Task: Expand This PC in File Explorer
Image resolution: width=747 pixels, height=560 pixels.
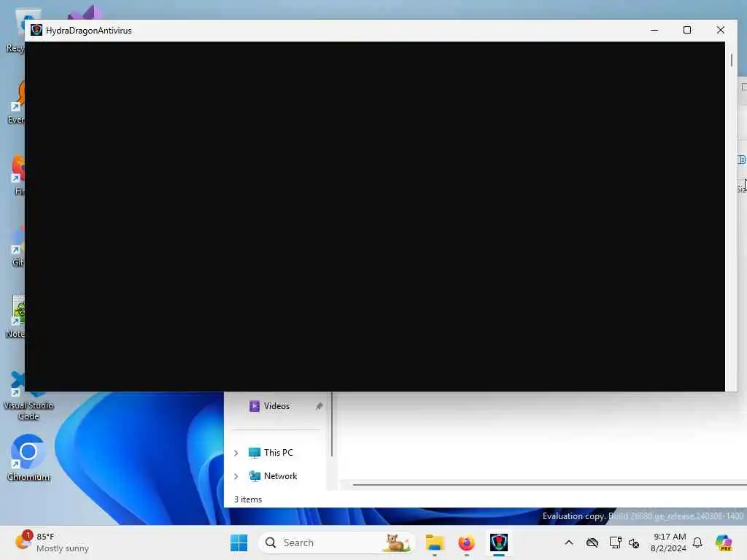Action: 236,453
